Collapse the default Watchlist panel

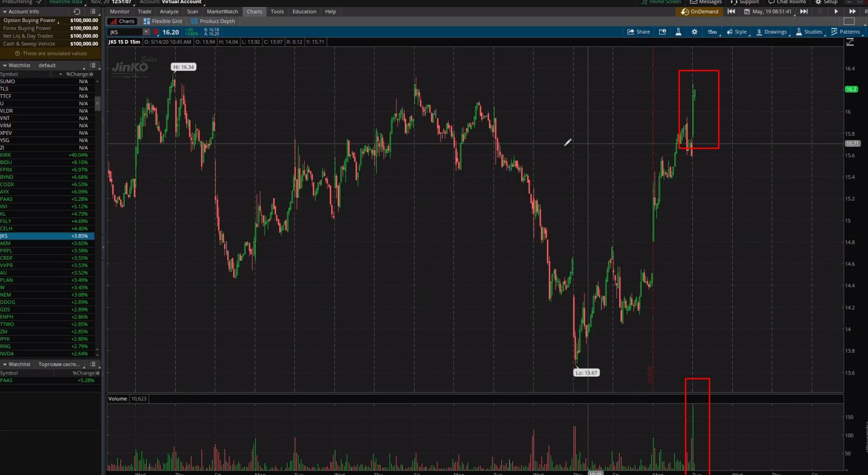pos(5,65)
